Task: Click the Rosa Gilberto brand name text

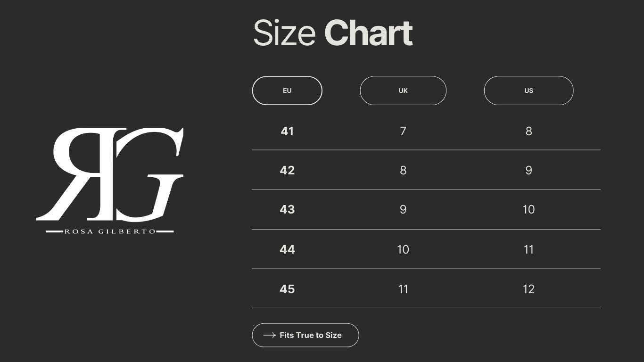Action: (x=109, y=231)
